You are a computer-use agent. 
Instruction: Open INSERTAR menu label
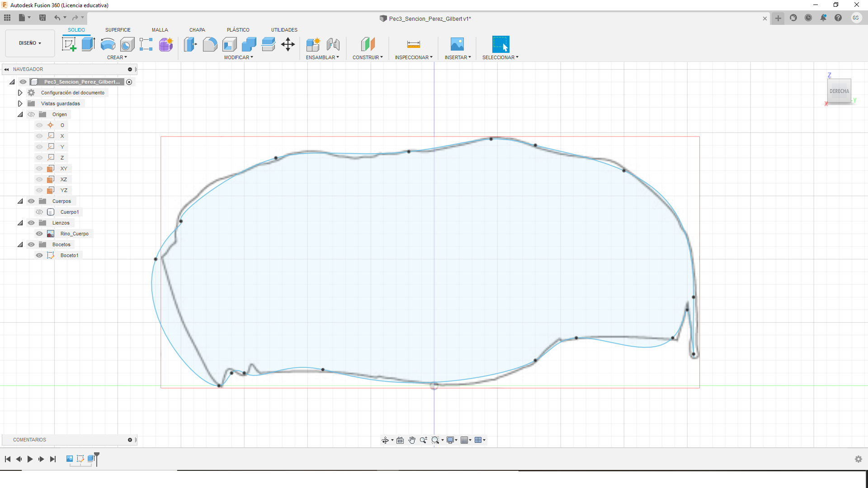[x=458, y=57]
